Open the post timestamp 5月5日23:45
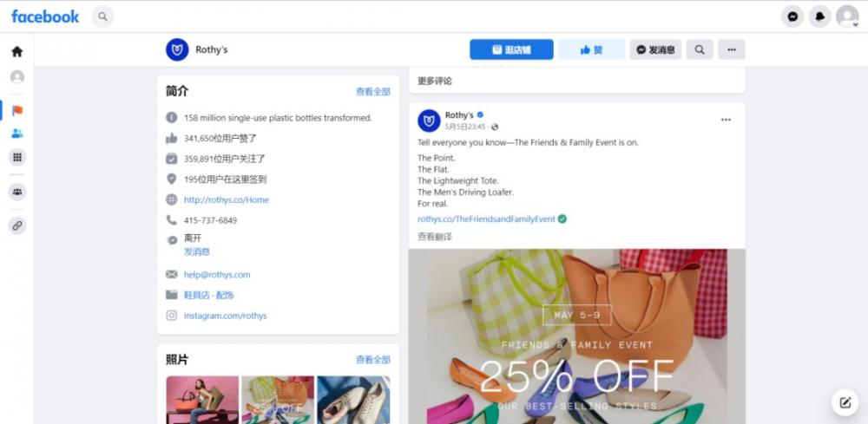The height and width of the screenshot is (424, 868). click(468, 127)
